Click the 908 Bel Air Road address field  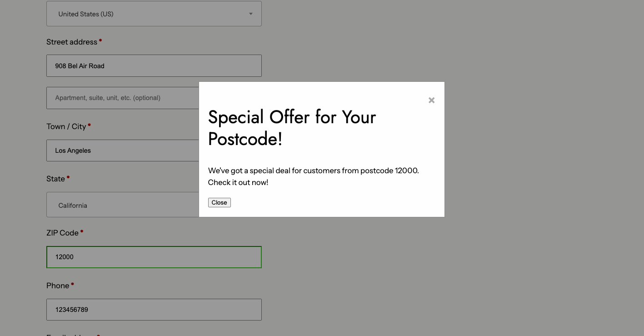click(154, 66)
